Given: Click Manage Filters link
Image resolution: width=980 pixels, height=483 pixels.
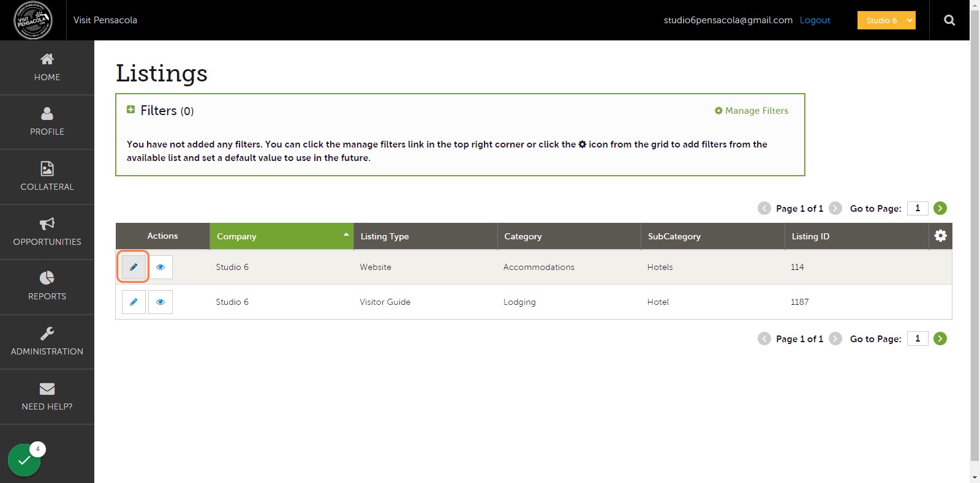Looking at the screenshot, I should point(751,111).
